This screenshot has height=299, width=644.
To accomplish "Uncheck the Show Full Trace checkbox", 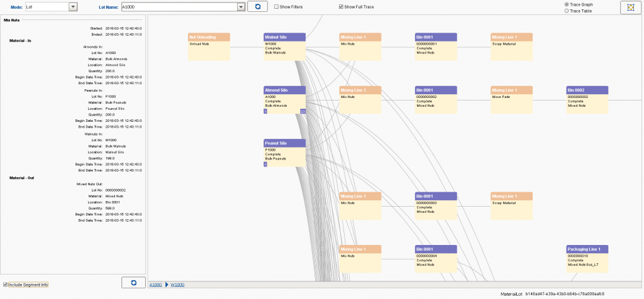I will click(x=341, y=7).
